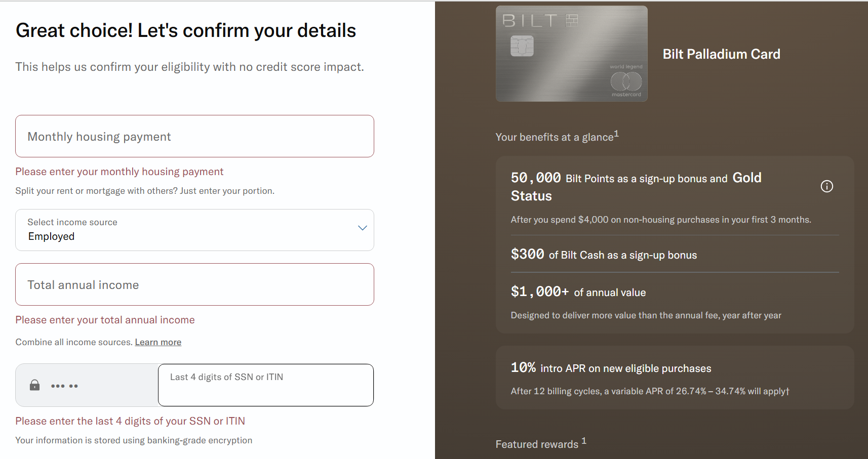Open the Select income source dropdown

click(194, 230)
